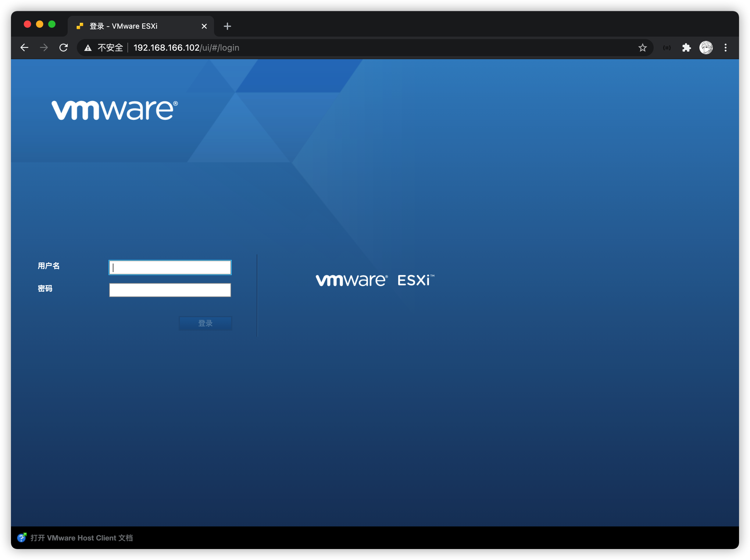Maximize the window with the green button

[52, 24]
